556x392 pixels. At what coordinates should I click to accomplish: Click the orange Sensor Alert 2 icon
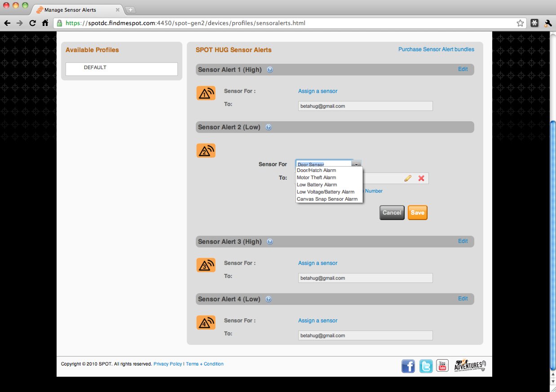pos(206,150)
